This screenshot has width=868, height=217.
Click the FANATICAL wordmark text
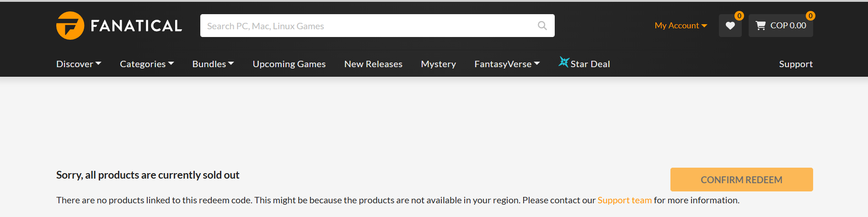click(136, 26)
